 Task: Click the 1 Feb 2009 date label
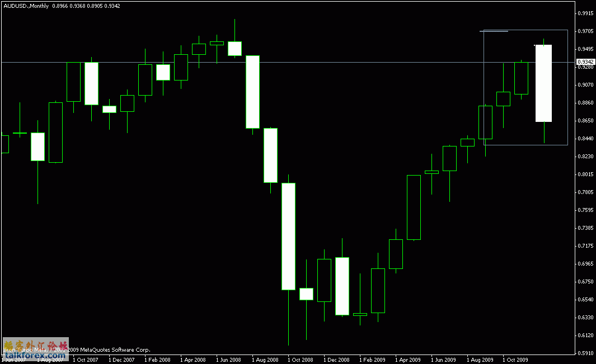372,360
